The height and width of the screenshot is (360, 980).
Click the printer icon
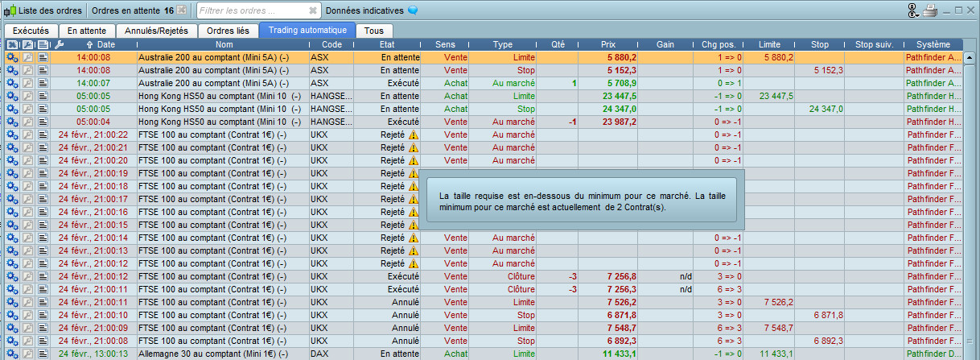[931, 11]
